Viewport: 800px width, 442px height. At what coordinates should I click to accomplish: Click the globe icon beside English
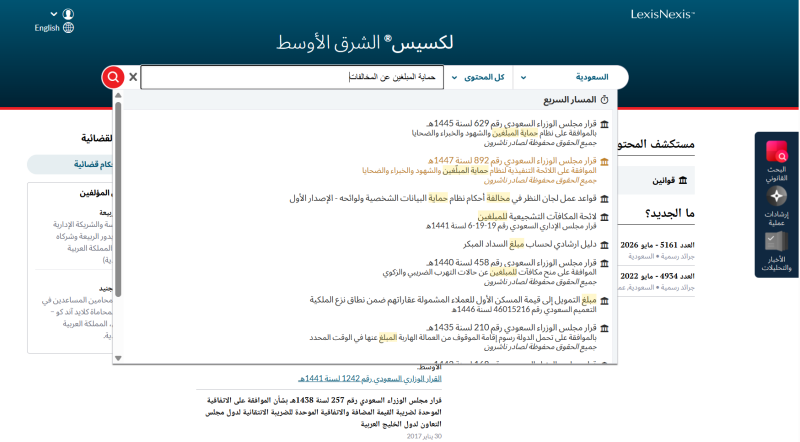point(68,28)
